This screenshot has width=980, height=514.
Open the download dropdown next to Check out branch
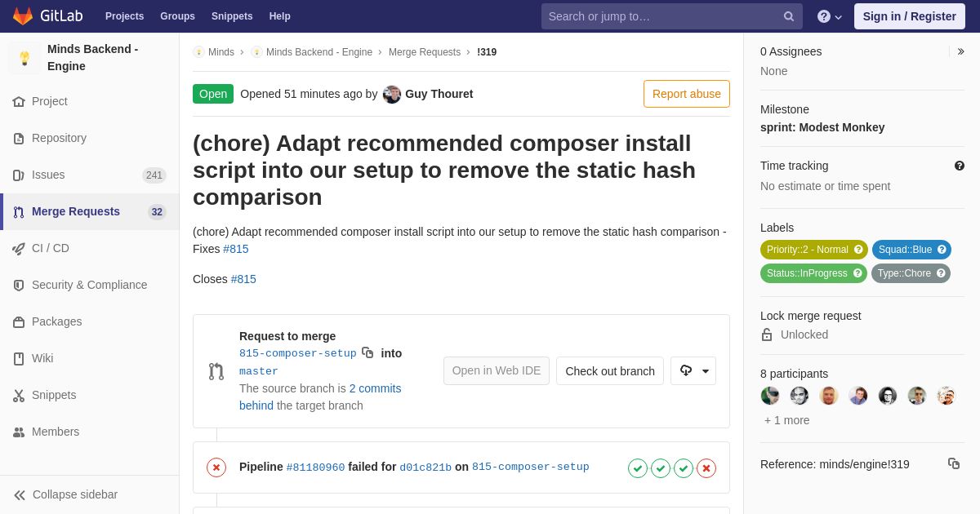tap(693, 370)
